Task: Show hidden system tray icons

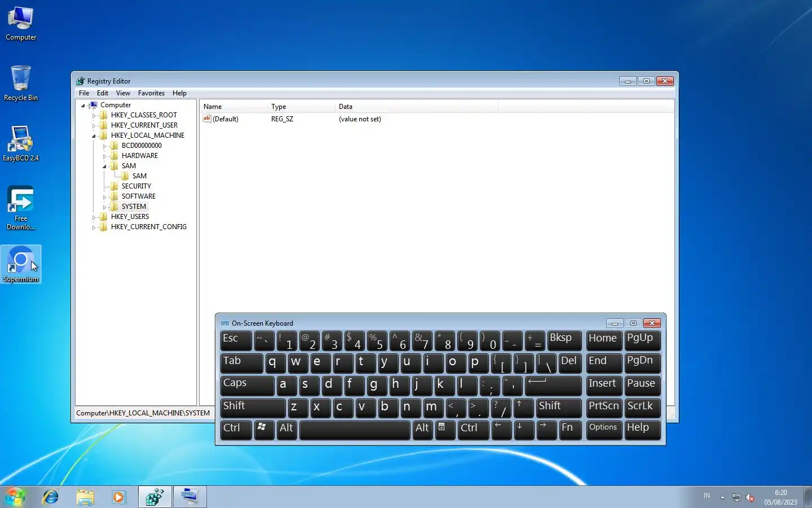Action: (722, 497)
